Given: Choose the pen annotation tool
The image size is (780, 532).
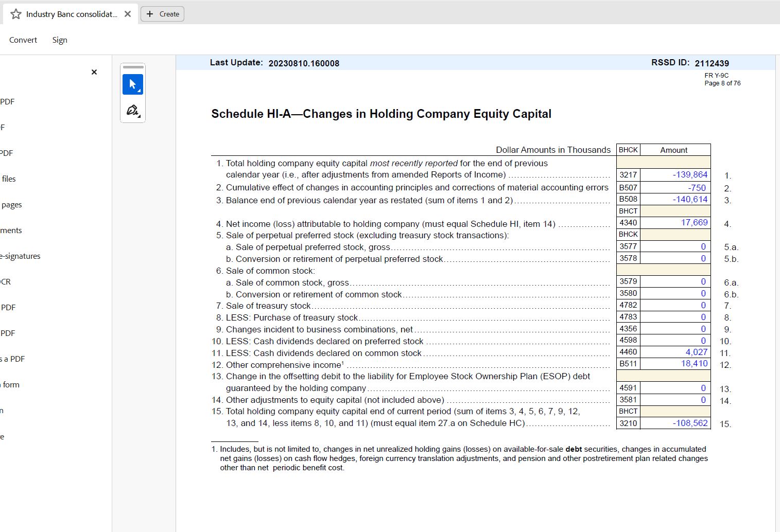Looking at the screenshot, I should pyautogui.click(x=132, y=110).
